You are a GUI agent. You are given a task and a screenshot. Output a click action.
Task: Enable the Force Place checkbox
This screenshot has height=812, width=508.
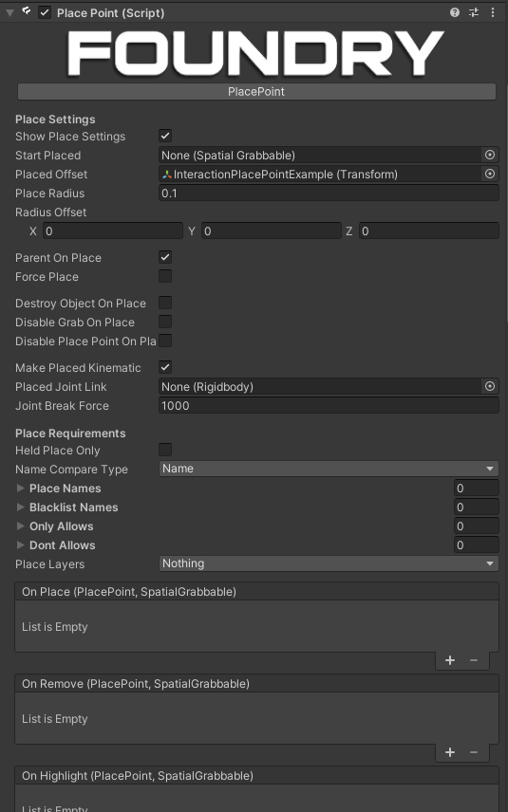165,276
